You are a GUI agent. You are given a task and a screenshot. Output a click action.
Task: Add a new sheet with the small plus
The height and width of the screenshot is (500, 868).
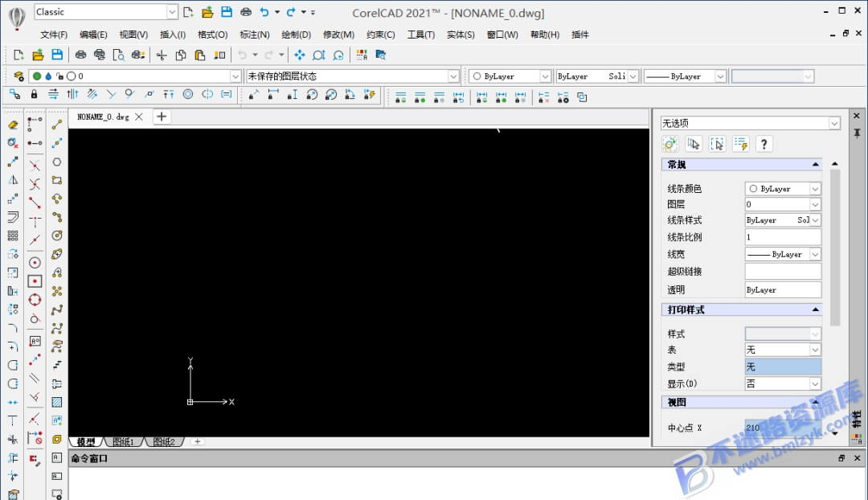pyautogui.click(x=197, y=441)
